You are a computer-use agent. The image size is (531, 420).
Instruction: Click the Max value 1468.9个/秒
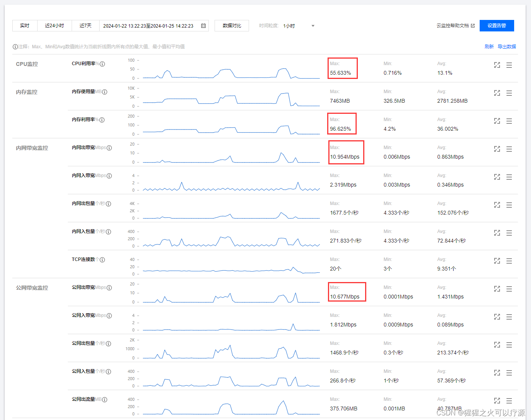coord(344,353)
